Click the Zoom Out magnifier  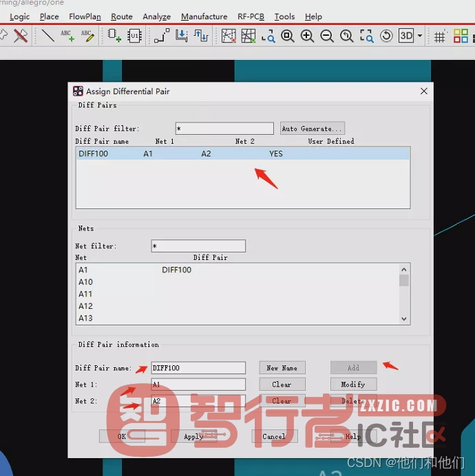tap(327, 36)
